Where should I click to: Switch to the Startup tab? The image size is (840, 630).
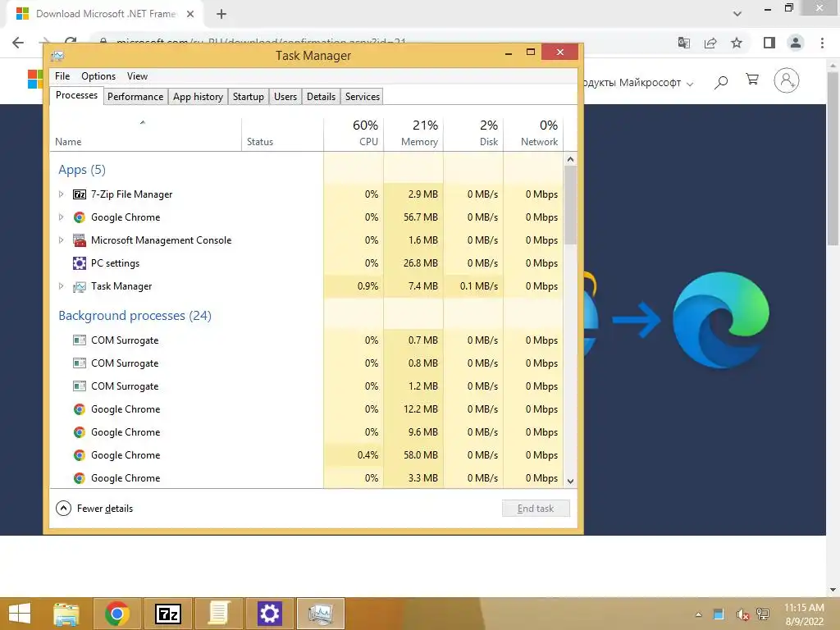pyautogui.click(x=248, y=97)
